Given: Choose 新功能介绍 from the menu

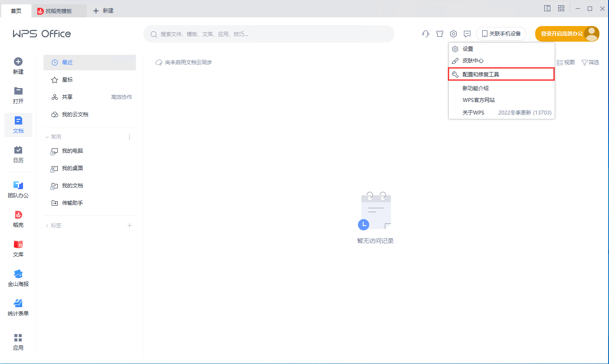Looking at the screenshot, I should [x=502, y=88].
